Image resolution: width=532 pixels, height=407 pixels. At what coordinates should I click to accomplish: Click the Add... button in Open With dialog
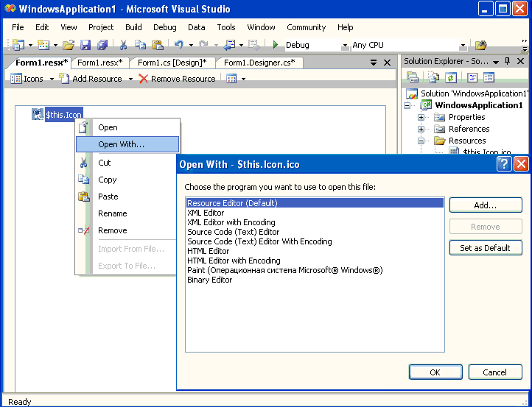[x=486, y=205]
